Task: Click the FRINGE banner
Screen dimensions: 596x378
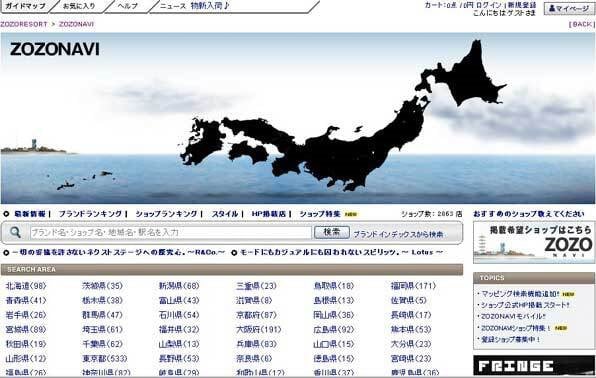Action: [534, 366]
